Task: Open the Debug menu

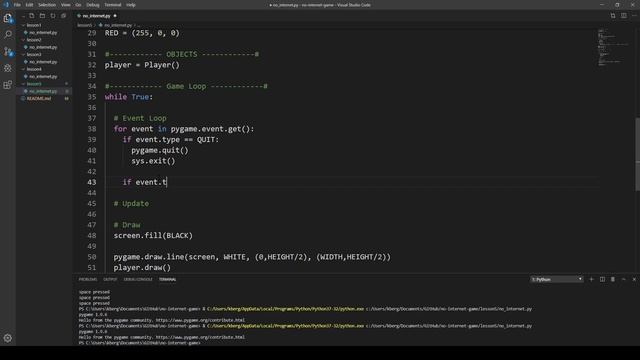Action: 93,5
